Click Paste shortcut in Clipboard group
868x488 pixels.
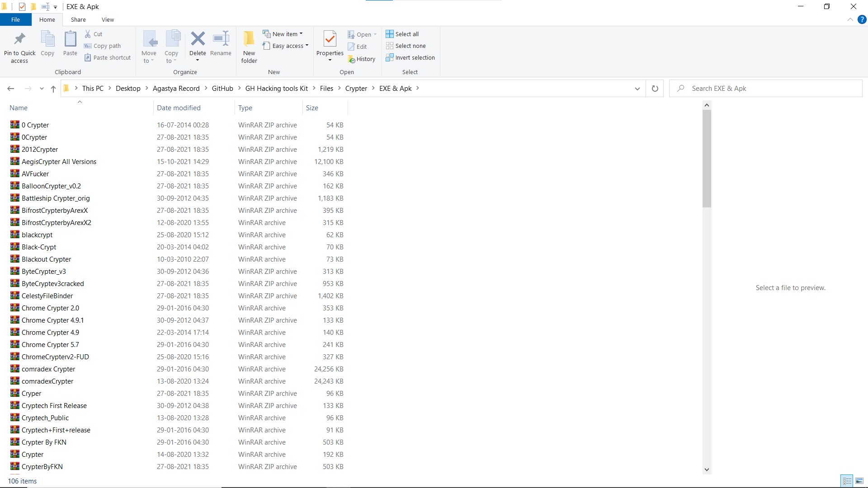[x=108, y=58]
